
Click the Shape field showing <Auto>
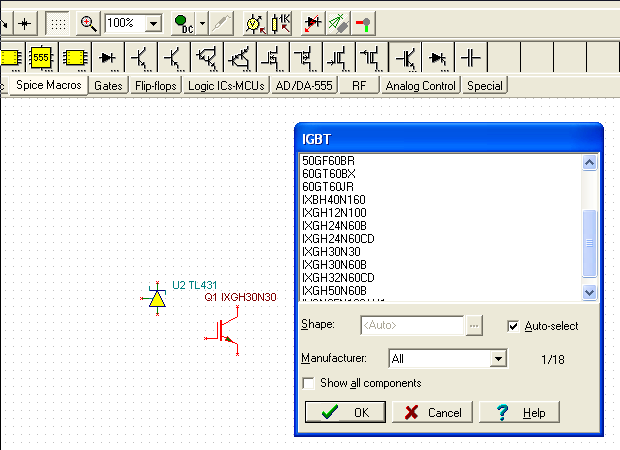tap(412, 325)
